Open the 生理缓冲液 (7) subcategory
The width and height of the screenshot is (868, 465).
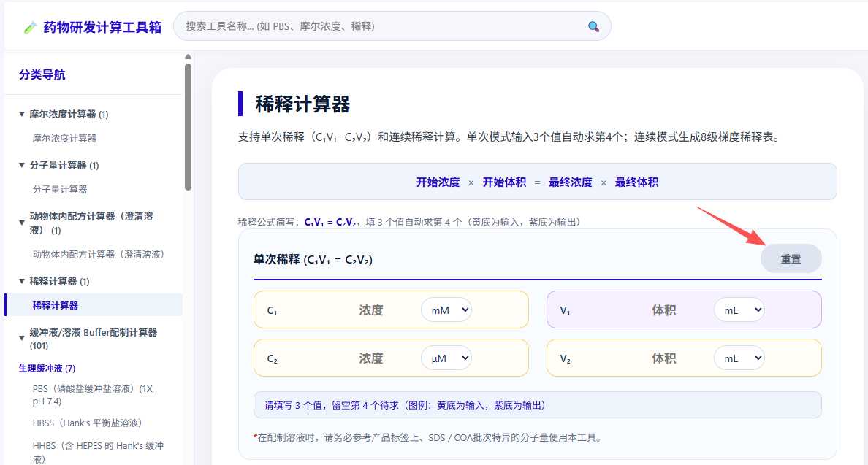47,368
